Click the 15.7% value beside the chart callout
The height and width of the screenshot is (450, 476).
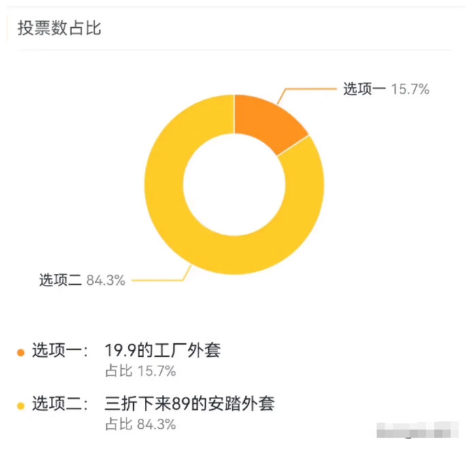coord(410,88)
